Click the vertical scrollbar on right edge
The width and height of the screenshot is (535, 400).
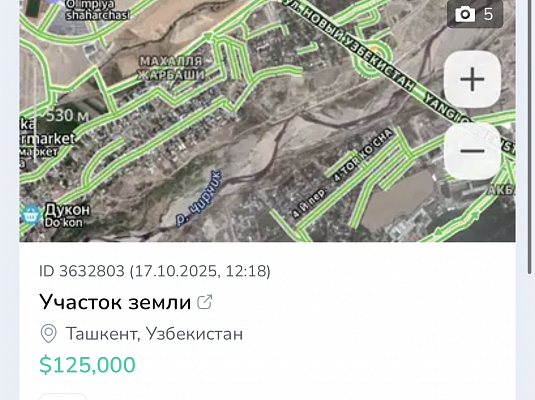coord(530,137)
